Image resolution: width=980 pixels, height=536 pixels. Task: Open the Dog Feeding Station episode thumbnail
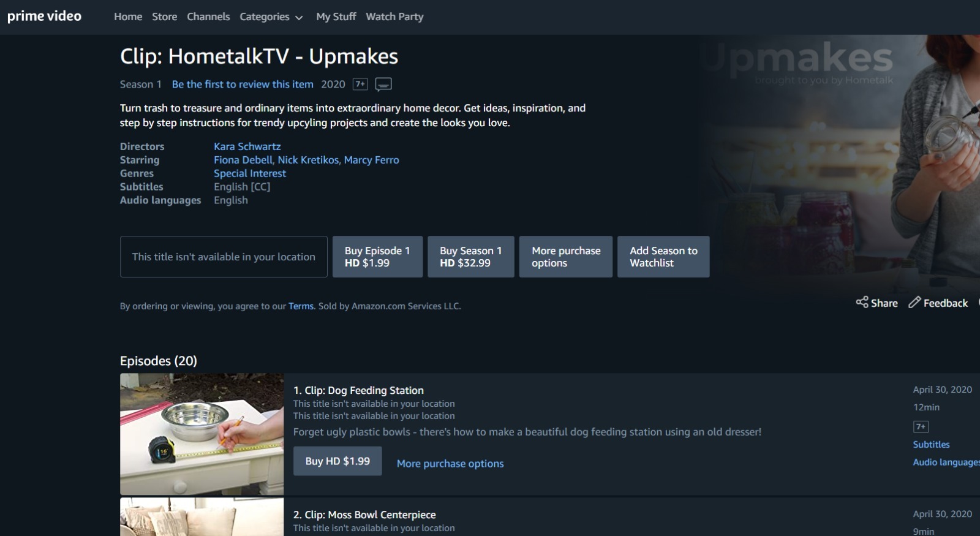(202, 434)
